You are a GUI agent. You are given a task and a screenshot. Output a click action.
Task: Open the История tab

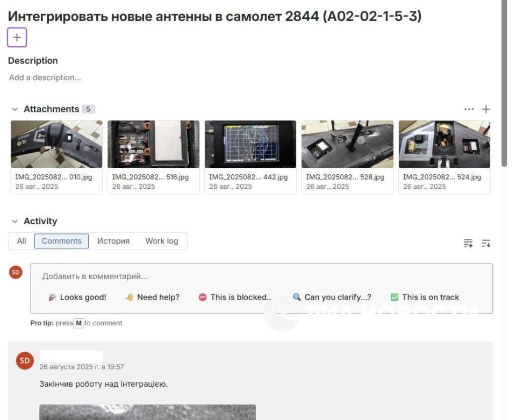click(x=113, y=241)
